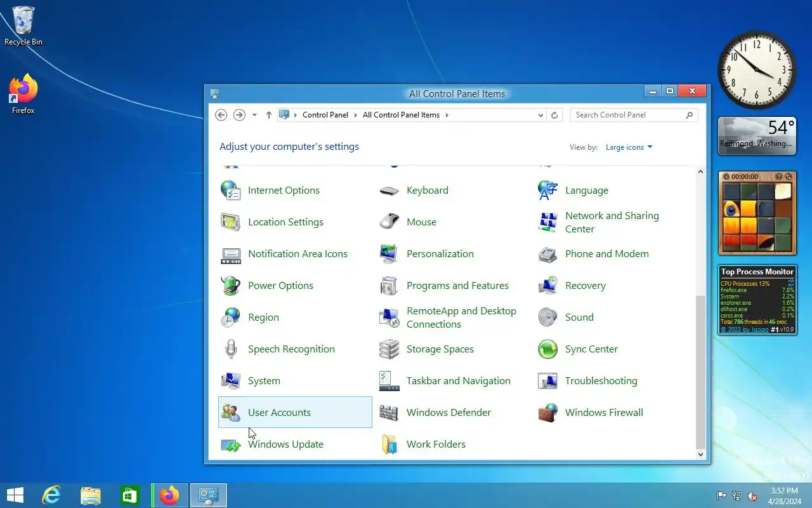Open Speech Recognition icon
Viewport: 812px width, 508px height.
pos(230,349)
